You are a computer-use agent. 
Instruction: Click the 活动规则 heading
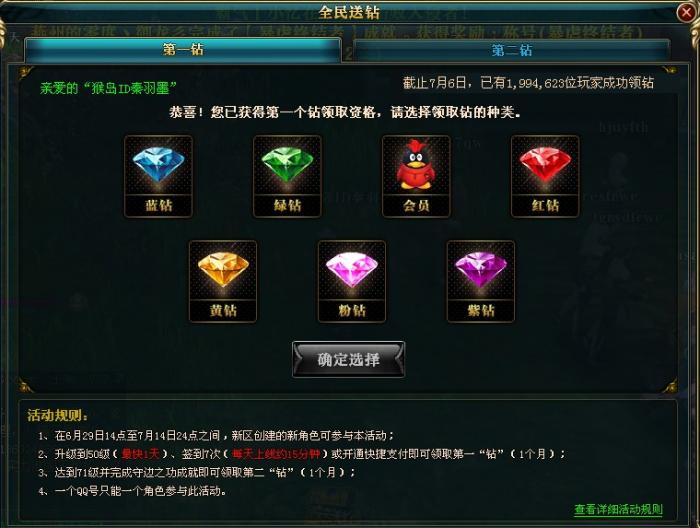tap(57, 415)
